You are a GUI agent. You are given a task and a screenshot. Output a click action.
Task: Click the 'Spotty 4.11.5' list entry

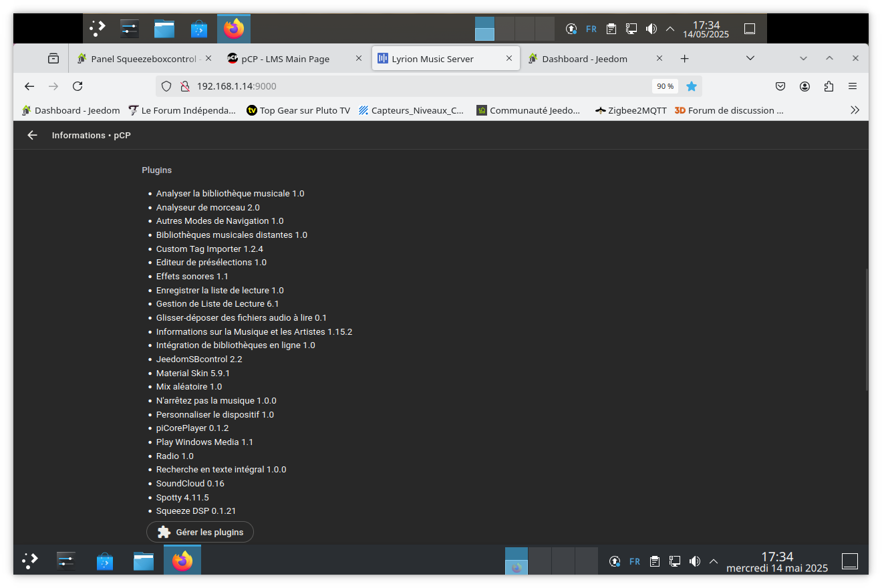click(182, 497)
